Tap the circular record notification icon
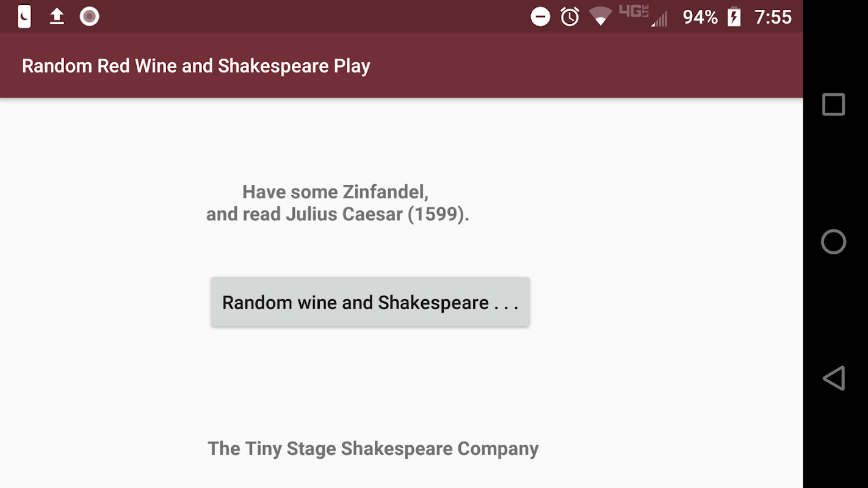The height and width of the screenshot is (488, 868). pos(90,16)
